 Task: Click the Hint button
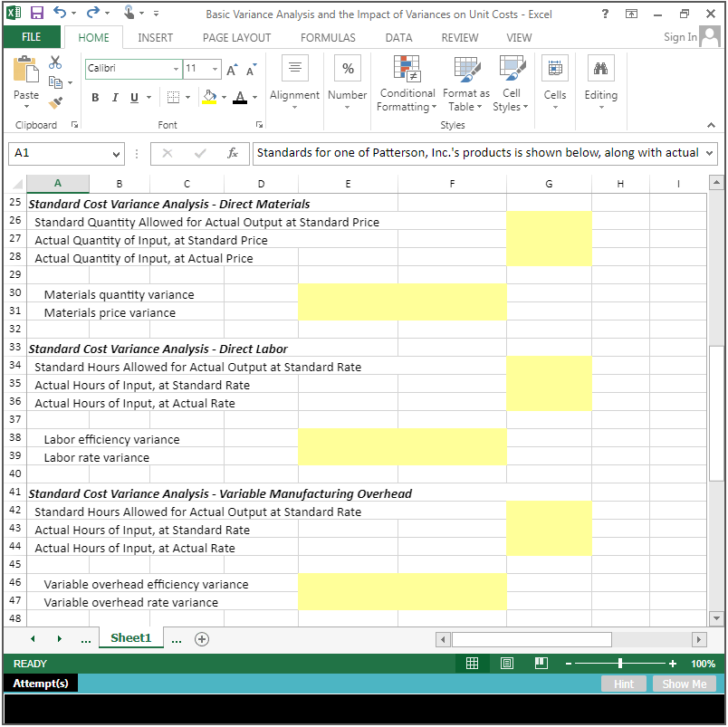624,684
